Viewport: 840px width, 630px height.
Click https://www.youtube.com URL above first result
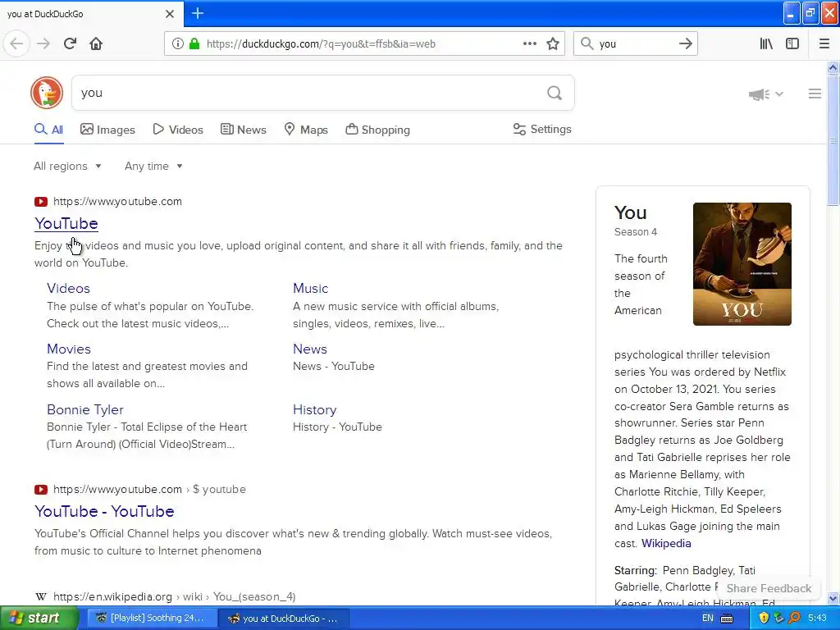click(x=117, y=202)
